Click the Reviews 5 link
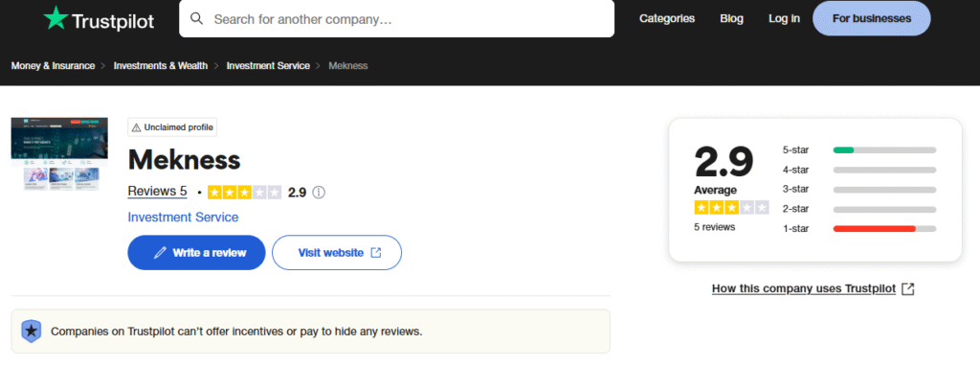Screen dimensions: 980x367 pos(158,192)
